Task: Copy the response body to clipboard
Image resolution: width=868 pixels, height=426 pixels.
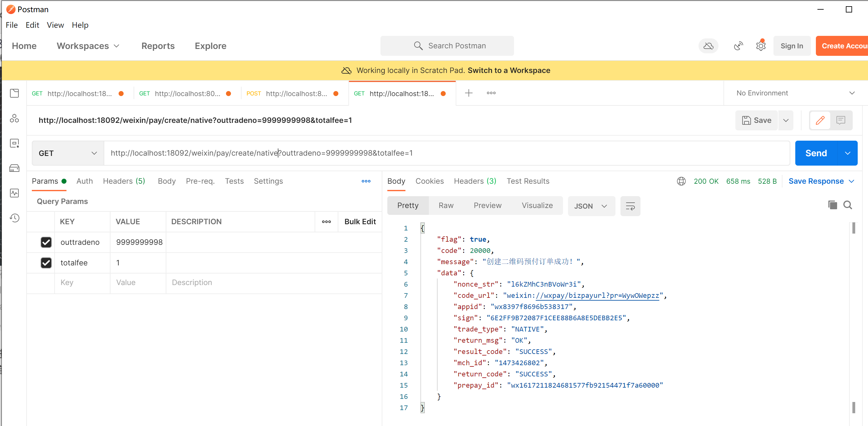Action: point(832,205)
